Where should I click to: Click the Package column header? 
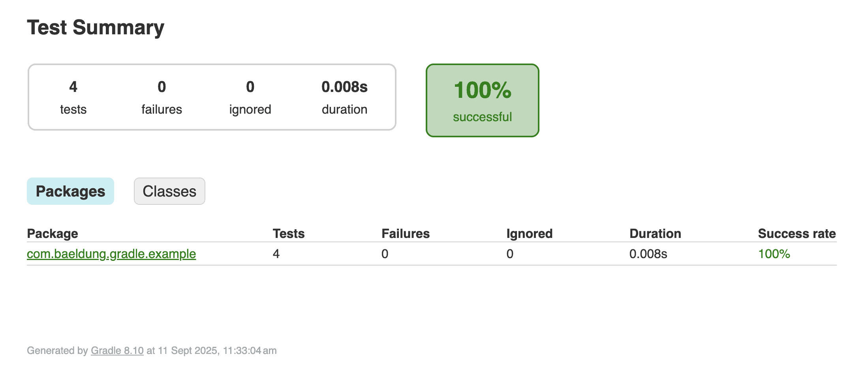click(53, 233)
